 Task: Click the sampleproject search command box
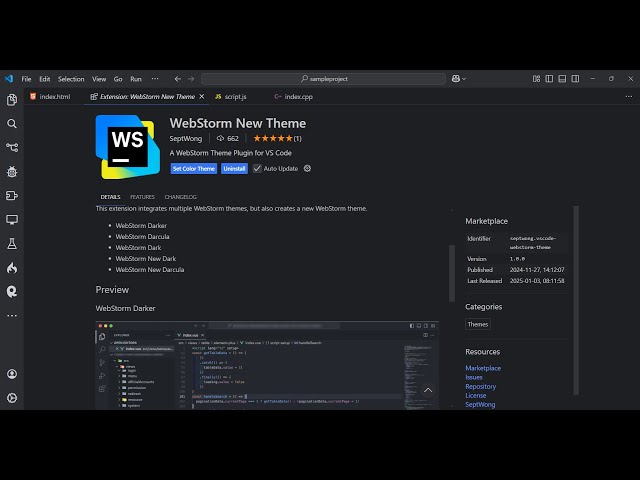point(323,79)
